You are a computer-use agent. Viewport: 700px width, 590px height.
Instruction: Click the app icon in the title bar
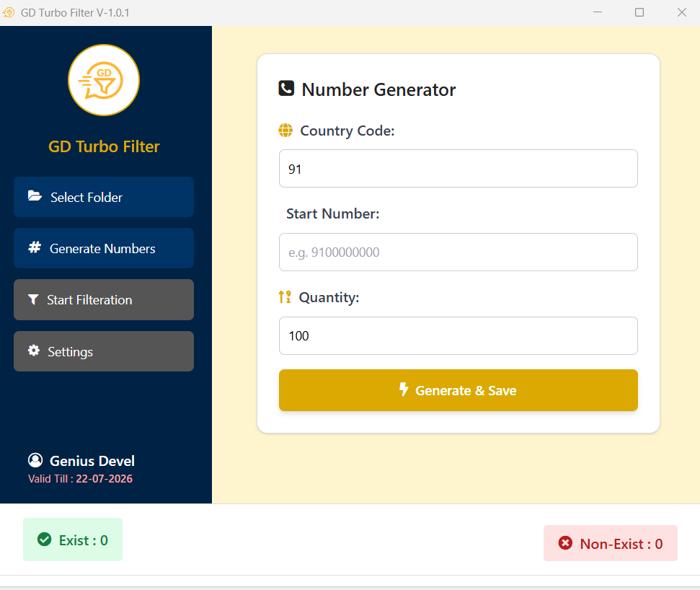tap(9, 12)
